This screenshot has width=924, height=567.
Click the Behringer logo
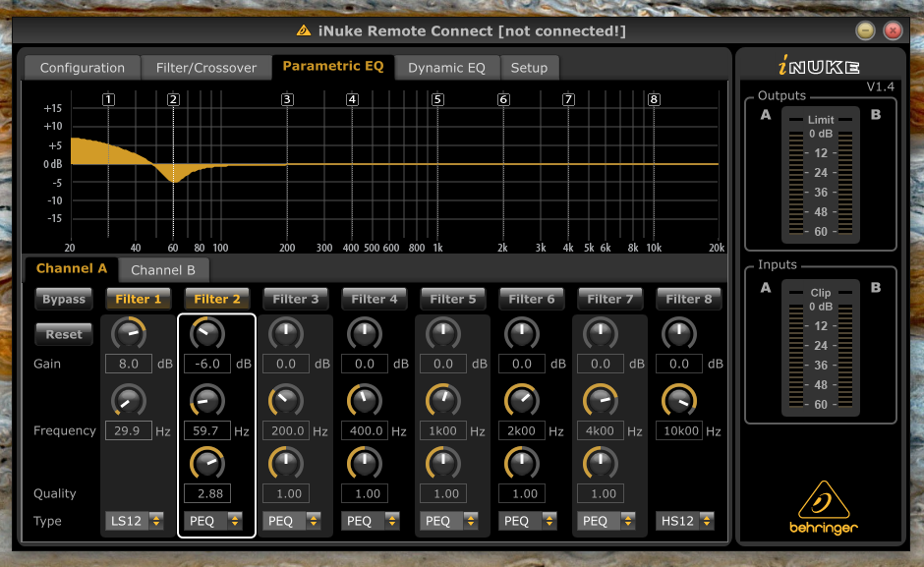coord(823,507)
